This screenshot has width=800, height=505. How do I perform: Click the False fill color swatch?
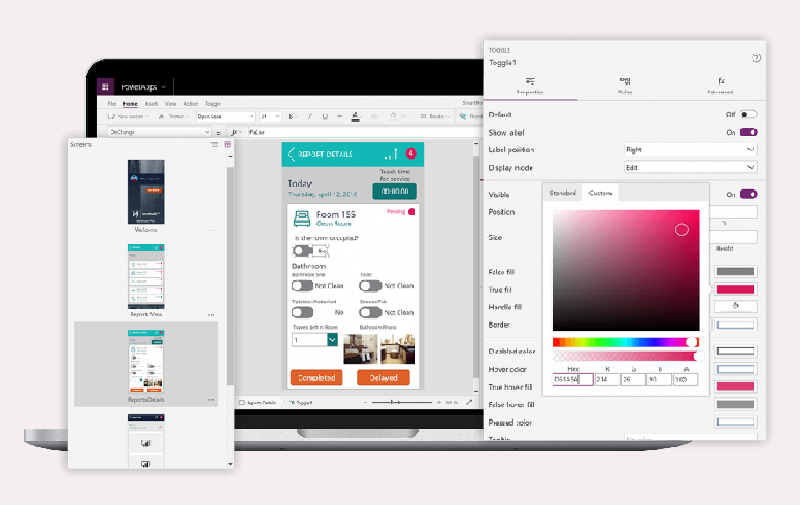coord(735,271)
